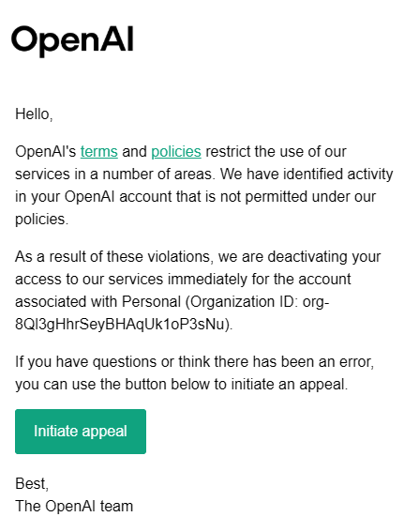The height and width of the screenshot is (532, 419).
Task: Click The OpenAI team signature
Action: [x=74, y=506]
